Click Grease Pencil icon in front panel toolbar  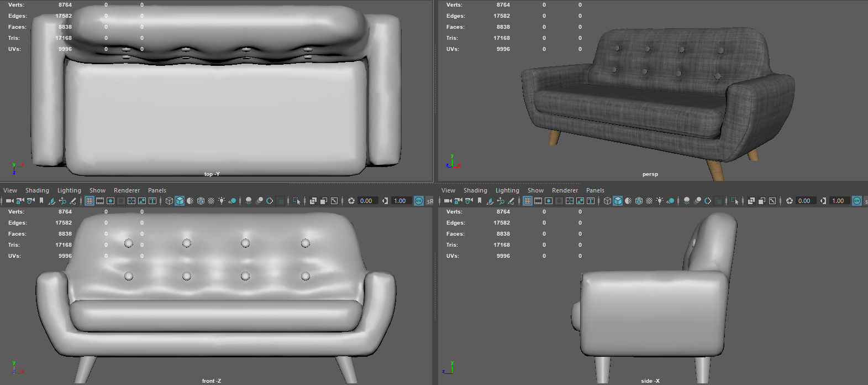tap(73, 201)
